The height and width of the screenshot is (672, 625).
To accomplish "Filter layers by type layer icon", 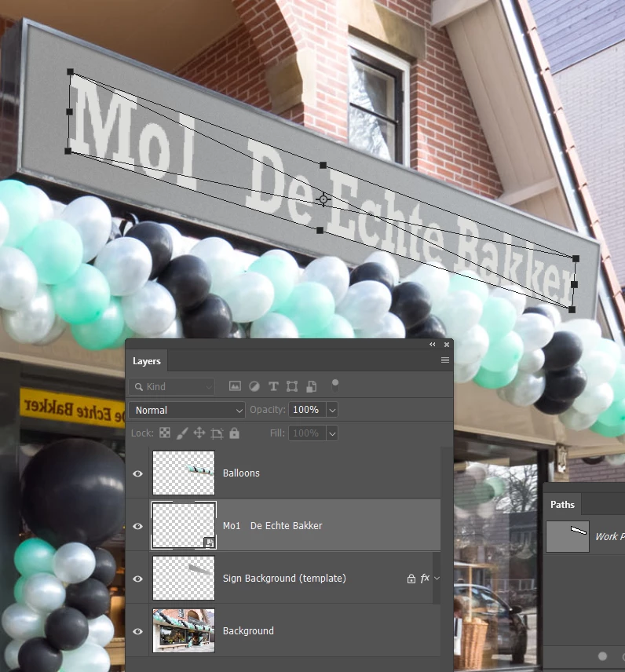I will 273,386.
